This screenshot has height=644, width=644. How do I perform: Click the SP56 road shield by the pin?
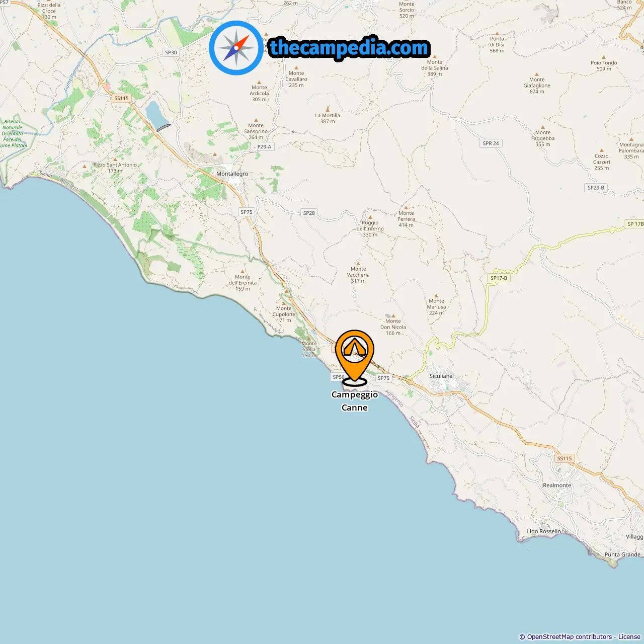[x=339, y=377]
